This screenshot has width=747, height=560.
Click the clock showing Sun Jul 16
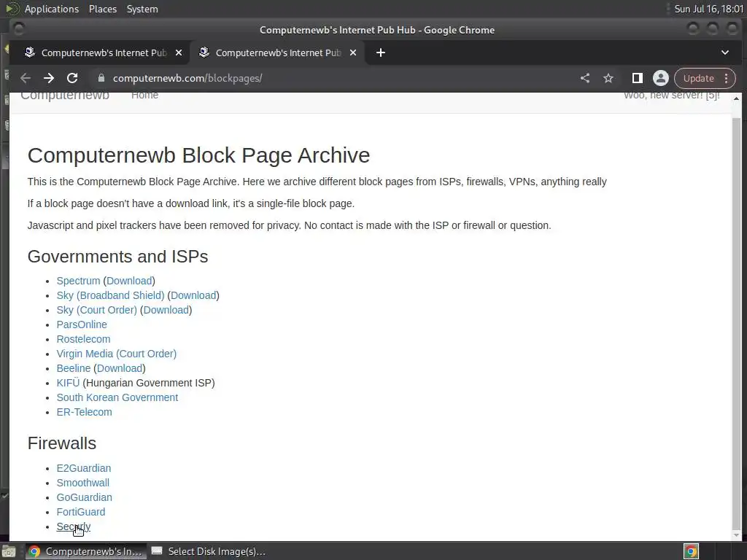coord(709,9)
